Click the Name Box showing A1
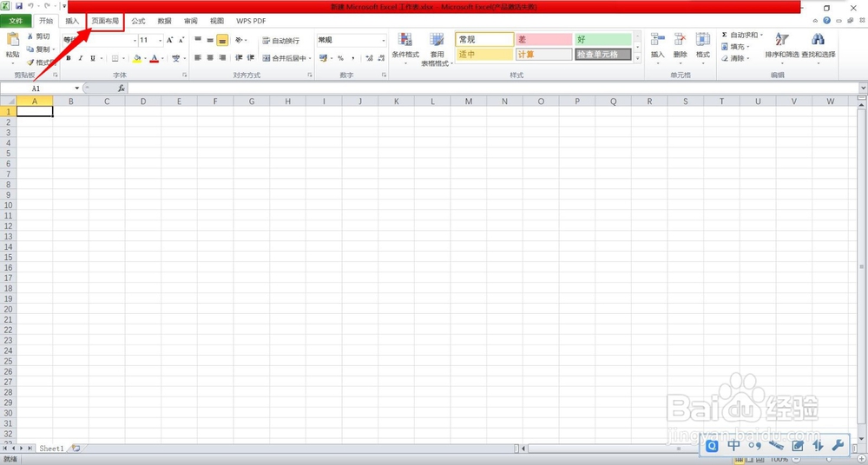Screen dimensions: 868x465 click(x=36, y=88)
